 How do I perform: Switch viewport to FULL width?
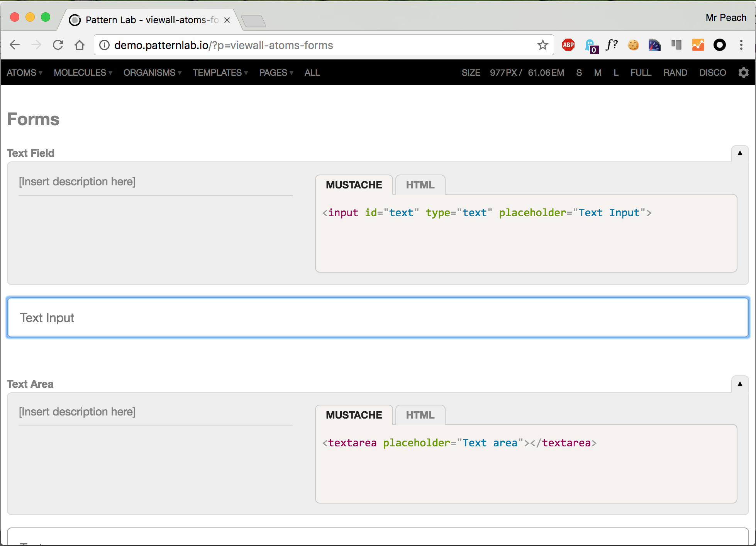641,73
